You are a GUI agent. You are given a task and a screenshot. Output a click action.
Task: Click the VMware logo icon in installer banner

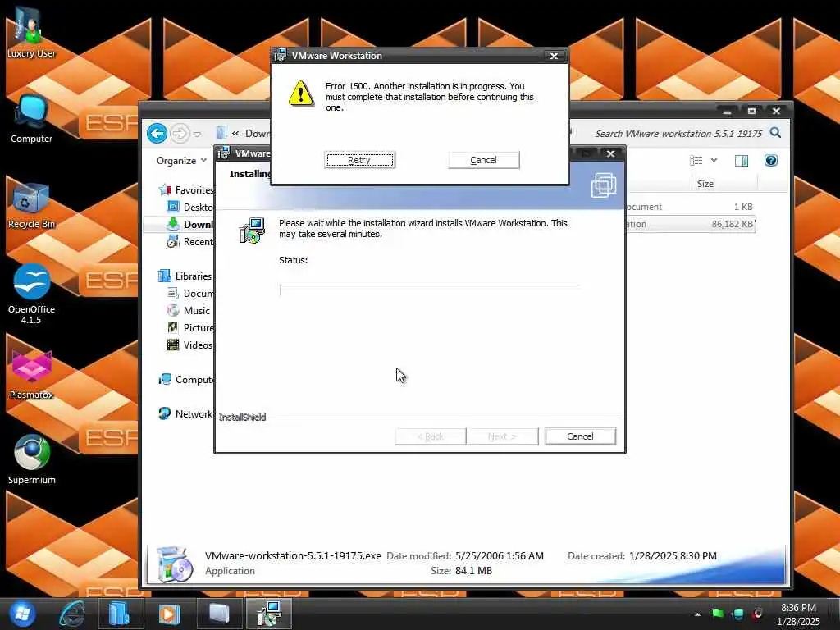point(603,185)
